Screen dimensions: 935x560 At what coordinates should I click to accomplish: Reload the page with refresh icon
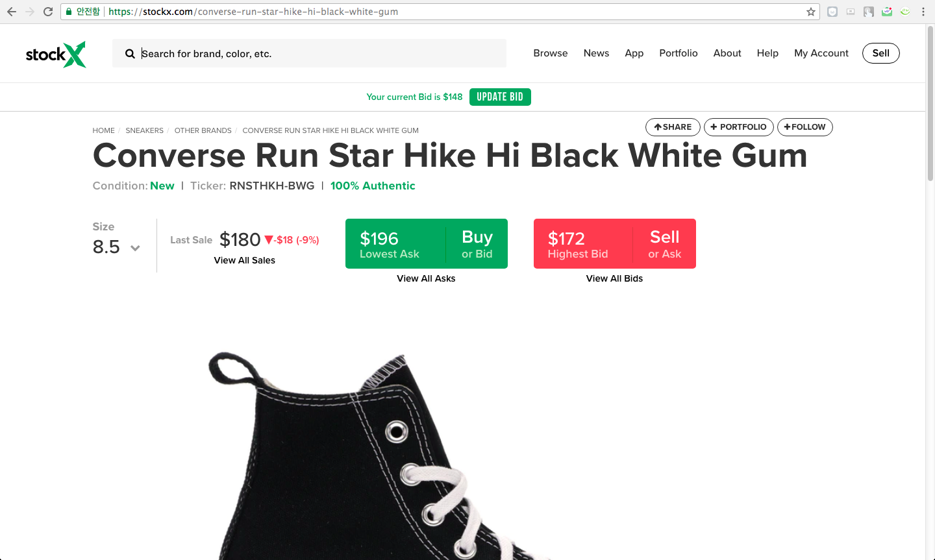click(x=48, y=12)
